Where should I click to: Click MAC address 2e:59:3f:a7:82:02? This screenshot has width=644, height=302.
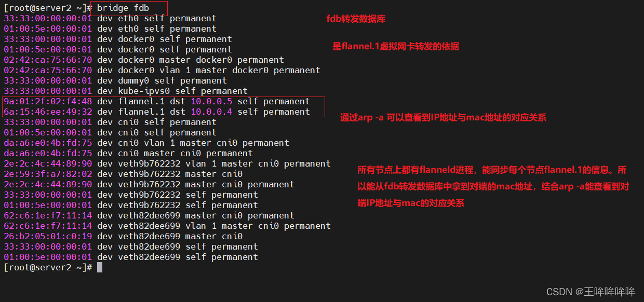pos(48,174)
